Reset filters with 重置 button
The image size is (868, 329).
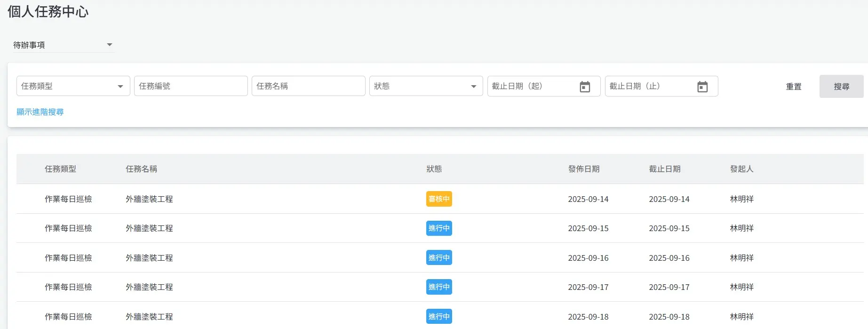[793, 87]
